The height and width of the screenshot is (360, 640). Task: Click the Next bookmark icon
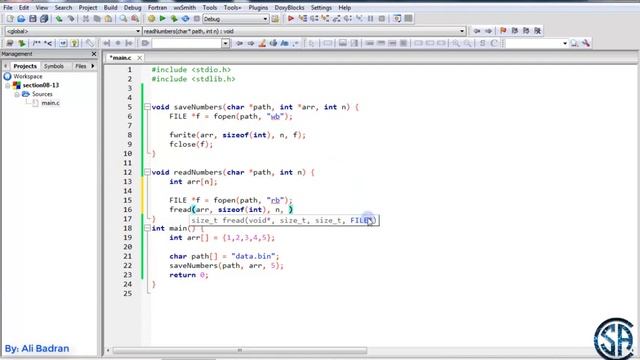(526, 31)
